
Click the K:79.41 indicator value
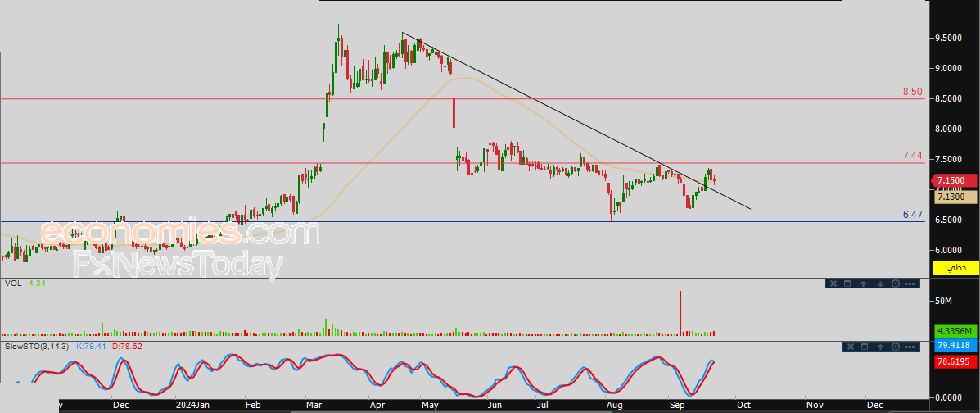coord(91,346)
